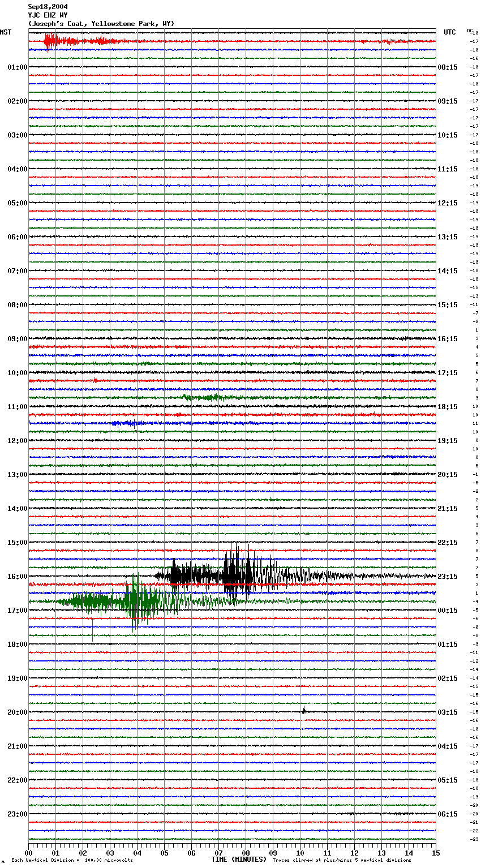Click the UTC time label '02:15'
The image size is (481, 868).
click(448, 678)
